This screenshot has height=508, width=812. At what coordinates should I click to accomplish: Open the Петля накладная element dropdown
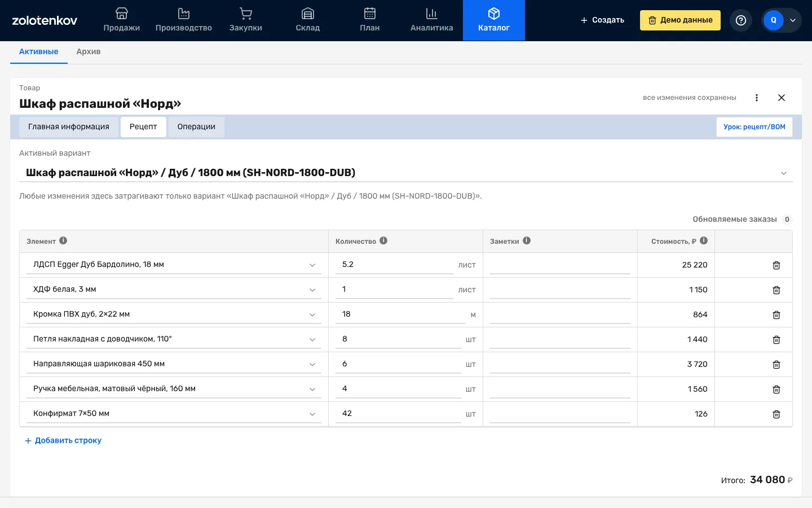point(174,339)
